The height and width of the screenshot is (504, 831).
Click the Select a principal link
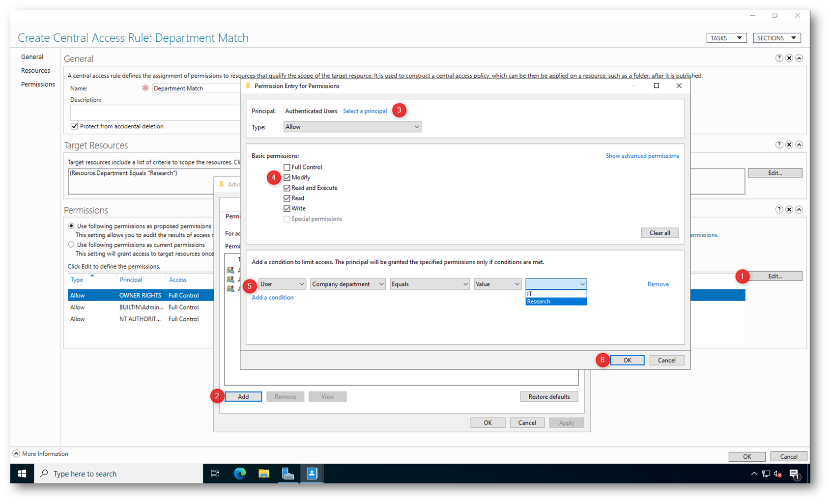tap(365, 111)
